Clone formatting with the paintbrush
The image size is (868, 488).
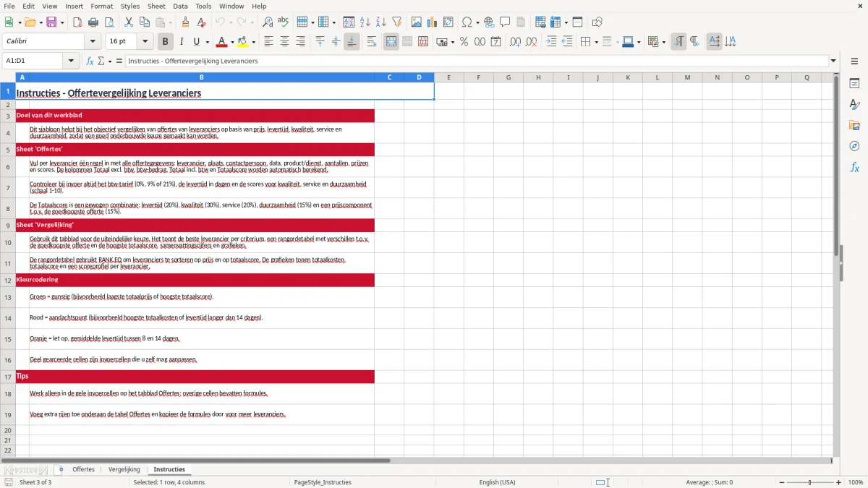click(x=185, y=22)
